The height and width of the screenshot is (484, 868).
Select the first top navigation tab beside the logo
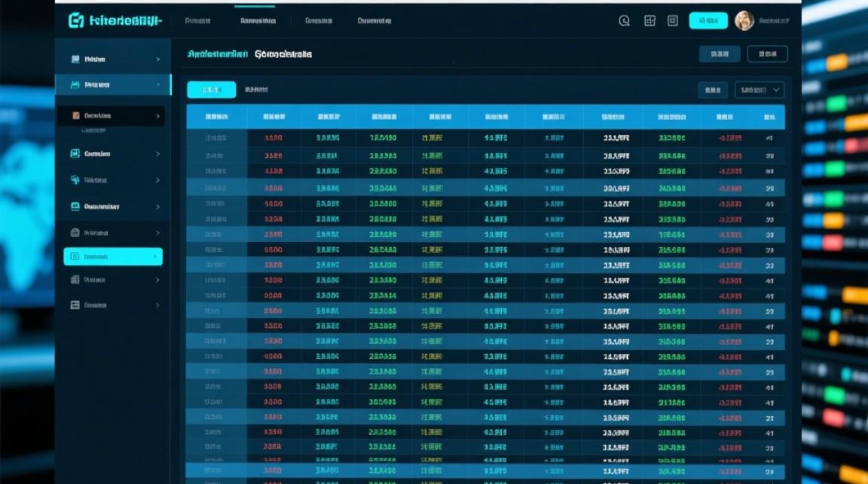tap(198, 21)
